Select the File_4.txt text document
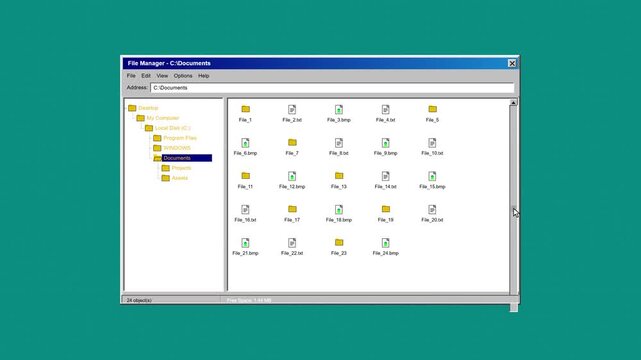 (x=385, y=110)
